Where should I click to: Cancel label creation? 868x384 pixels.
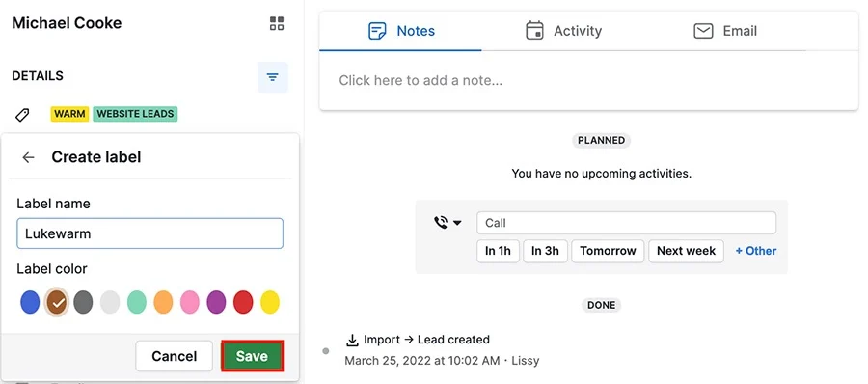click(x=174, y=356)
